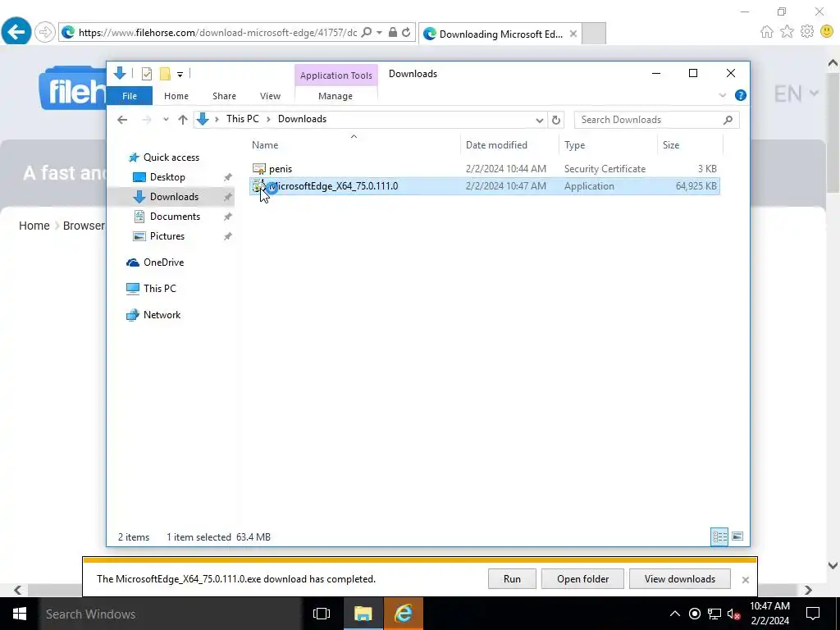This screenshot has width=840, height=630.
Task: Open Internet Explorer from taskbar
Action: pos(404,614)
